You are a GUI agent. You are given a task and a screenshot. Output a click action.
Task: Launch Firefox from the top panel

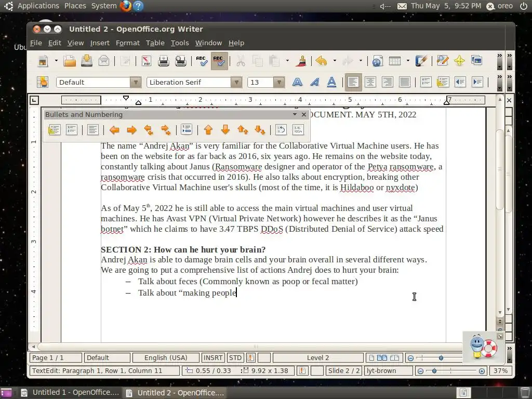126,6
